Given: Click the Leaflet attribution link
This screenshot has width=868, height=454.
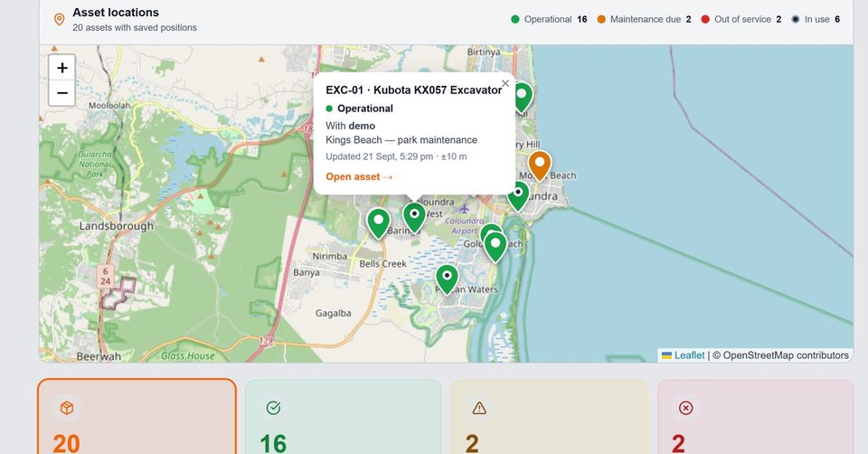Looking at the screenshot, I should tap(689, 355).
